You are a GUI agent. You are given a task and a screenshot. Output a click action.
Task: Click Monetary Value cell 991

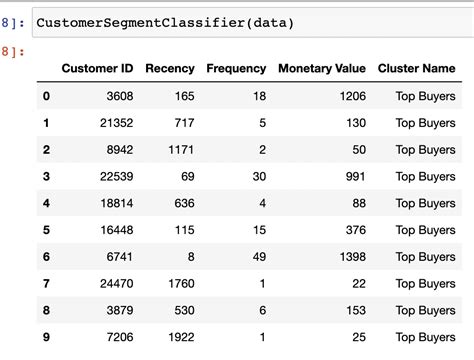(356, 176)
